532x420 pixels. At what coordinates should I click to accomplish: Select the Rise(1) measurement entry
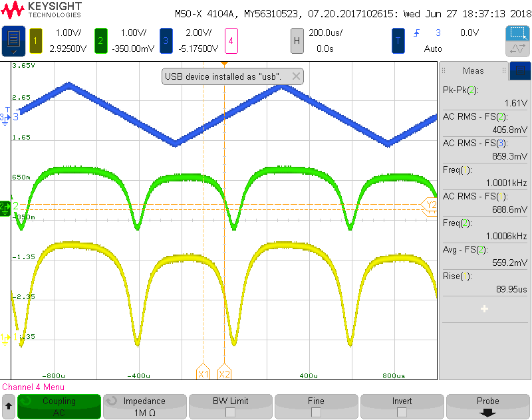(x=485, y=282)
